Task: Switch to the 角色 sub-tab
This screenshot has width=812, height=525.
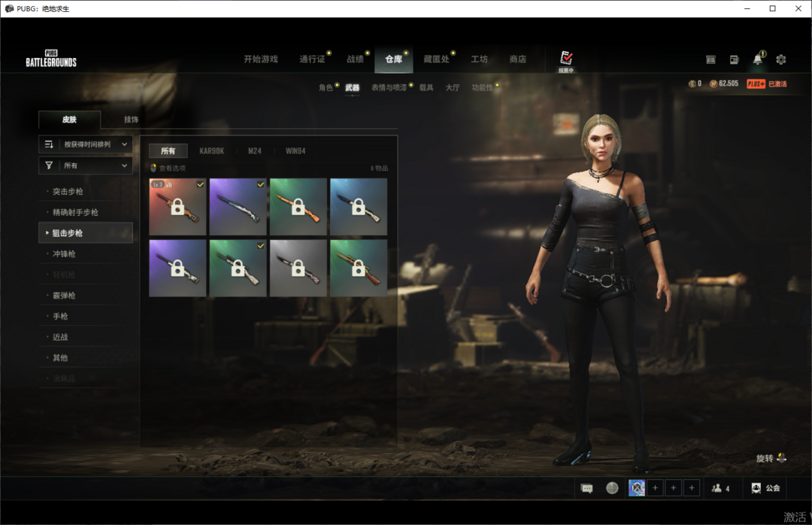Action: click(326, 87)
